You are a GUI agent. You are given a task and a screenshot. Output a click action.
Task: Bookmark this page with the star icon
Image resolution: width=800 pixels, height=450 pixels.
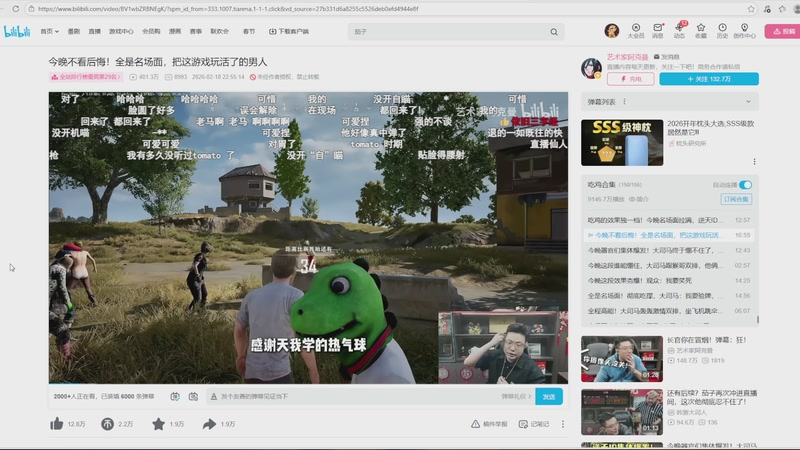click(x=751, y=9)
